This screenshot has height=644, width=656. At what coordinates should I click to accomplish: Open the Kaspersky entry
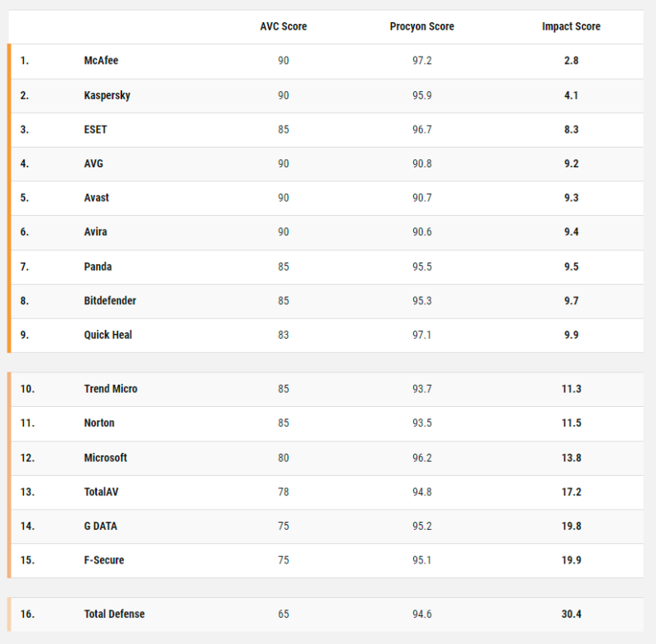click(107, 95)
